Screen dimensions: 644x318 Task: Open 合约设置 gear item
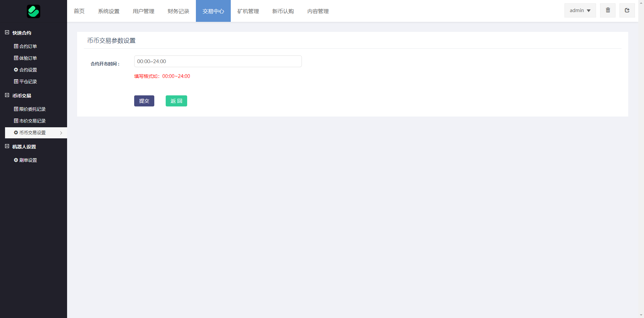25,70
